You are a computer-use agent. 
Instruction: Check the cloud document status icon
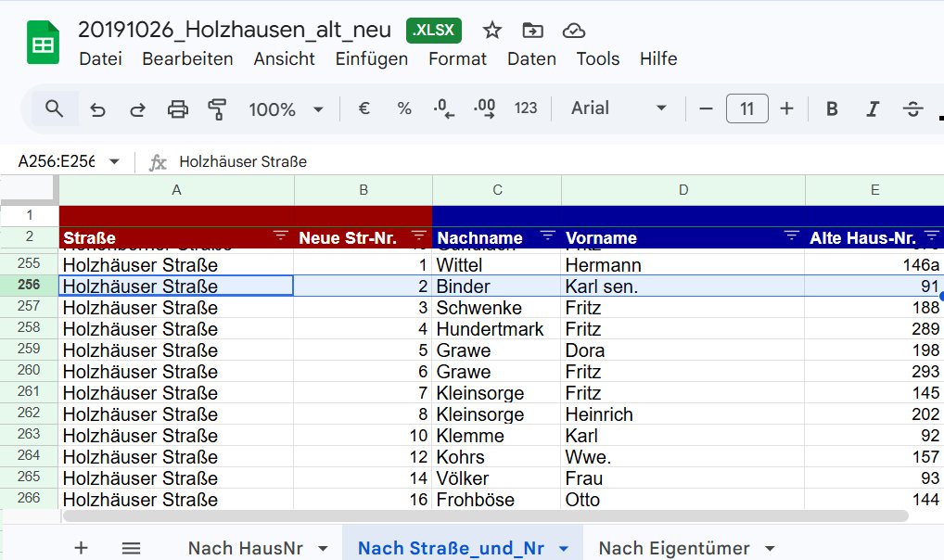[574, 31]
